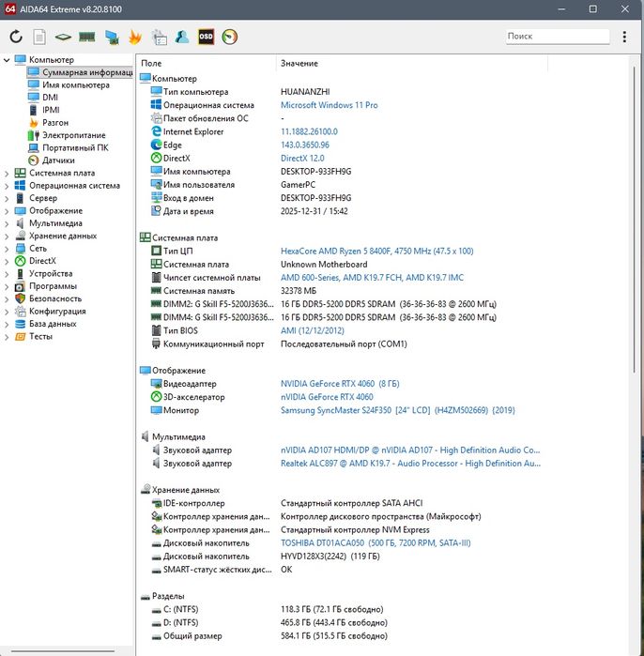The height and width of the screenshot is (656, 644).
Task: Select Суммарная информация in the tree
Action: coord(80,72)
